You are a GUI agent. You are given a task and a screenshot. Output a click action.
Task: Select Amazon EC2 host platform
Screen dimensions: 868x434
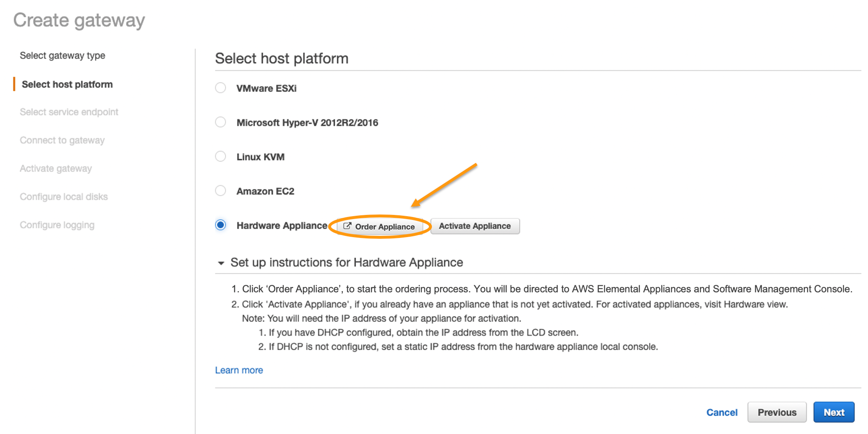[221, 191]
